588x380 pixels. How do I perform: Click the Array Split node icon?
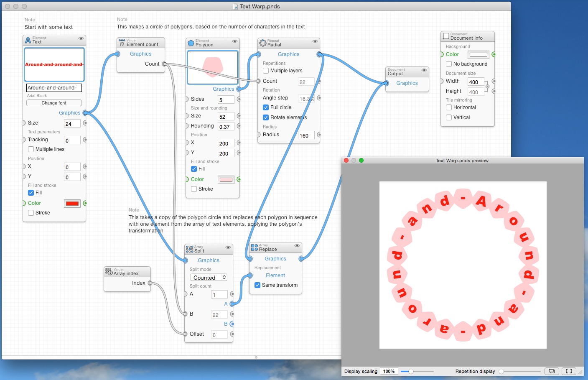tap(190, 249)
